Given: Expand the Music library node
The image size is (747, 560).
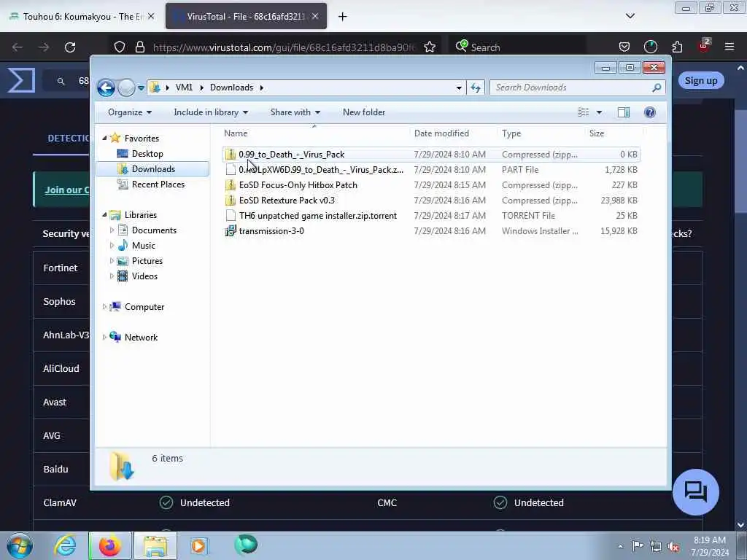Looking at the screenshot, I should click(112, 246).
